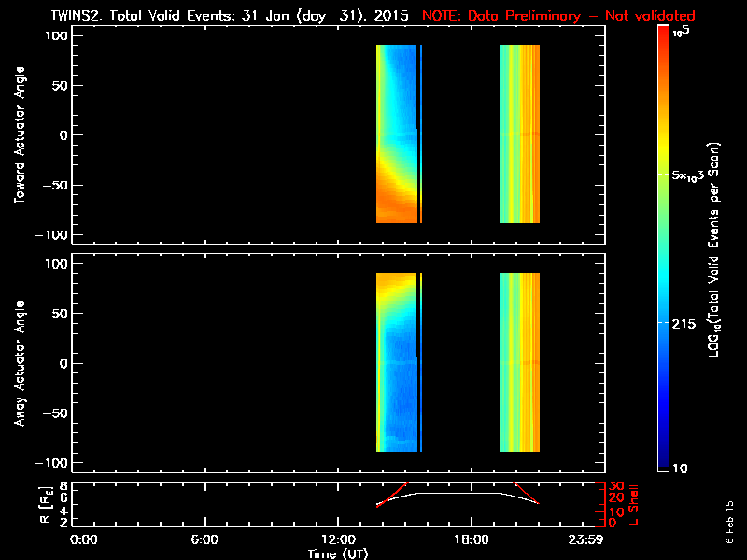Click the '12:00' time tick label
Screen dimensions: 747x560
pos(338,539)
